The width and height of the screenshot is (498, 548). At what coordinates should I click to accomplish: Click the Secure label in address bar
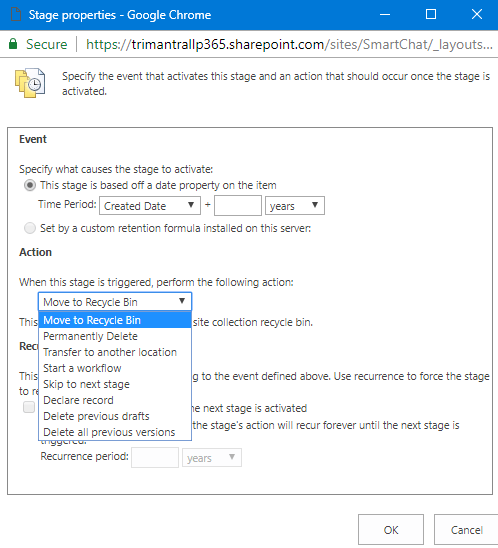46,44
